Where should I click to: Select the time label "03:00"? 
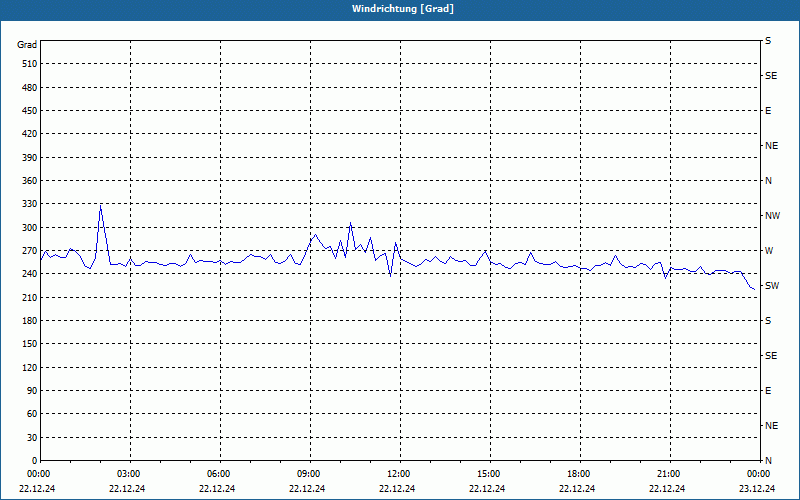(130, 474)
